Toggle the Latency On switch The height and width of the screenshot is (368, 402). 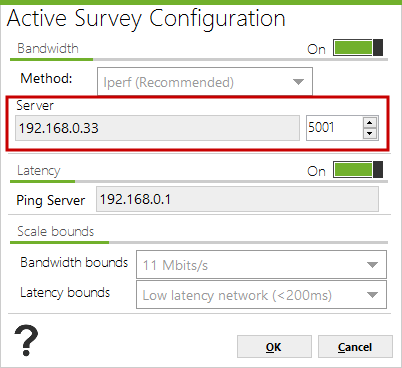pos(358,170)
